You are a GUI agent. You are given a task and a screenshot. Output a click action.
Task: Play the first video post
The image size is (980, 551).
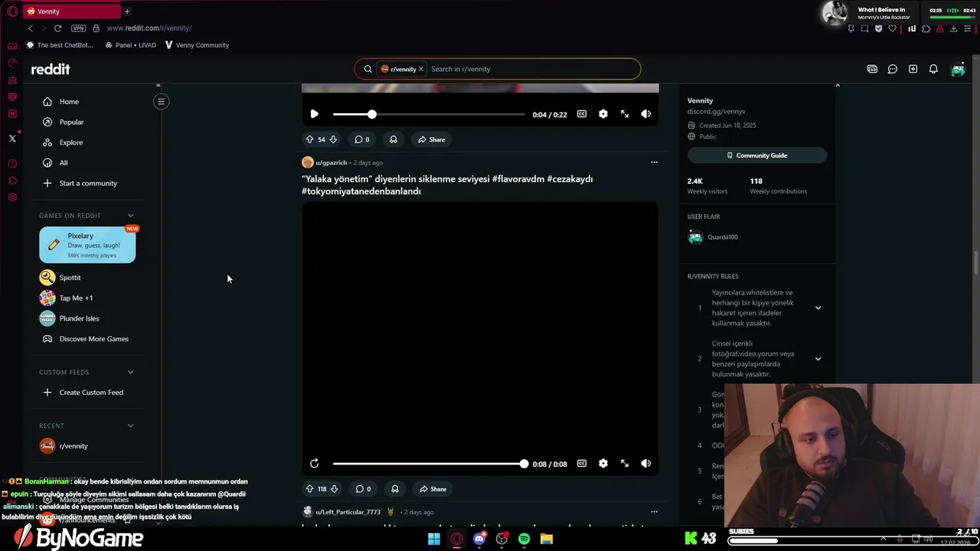314,114
